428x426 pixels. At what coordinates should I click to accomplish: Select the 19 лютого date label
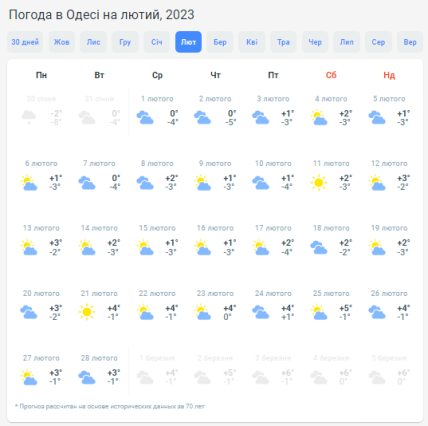(x=389, y=228)
